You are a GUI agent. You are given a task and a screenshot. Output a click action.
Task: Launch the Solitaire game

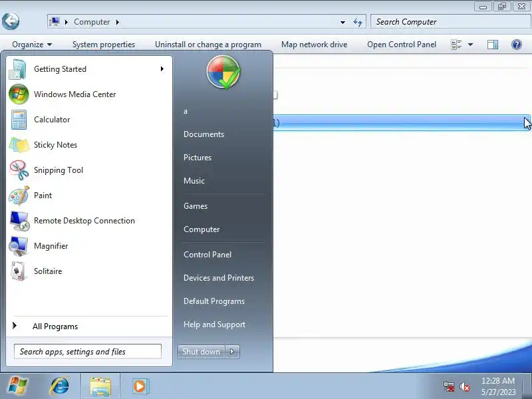coord(89,271)
